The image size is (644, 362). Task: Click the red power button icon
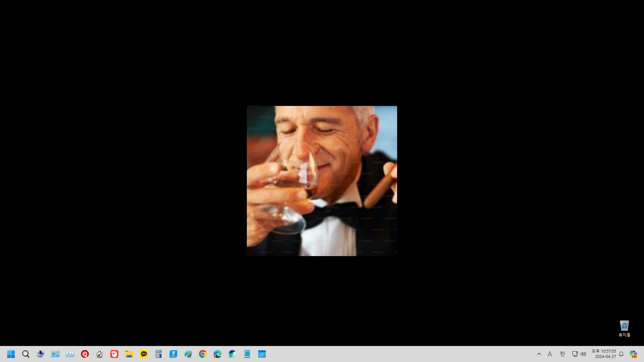pyautogui.click(x=85, y=354)
